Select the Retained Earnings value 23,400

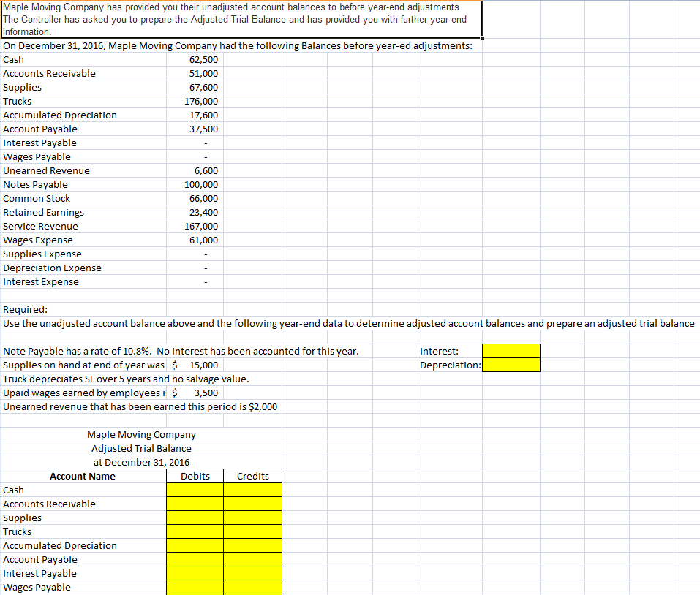[x=195, y=212]
